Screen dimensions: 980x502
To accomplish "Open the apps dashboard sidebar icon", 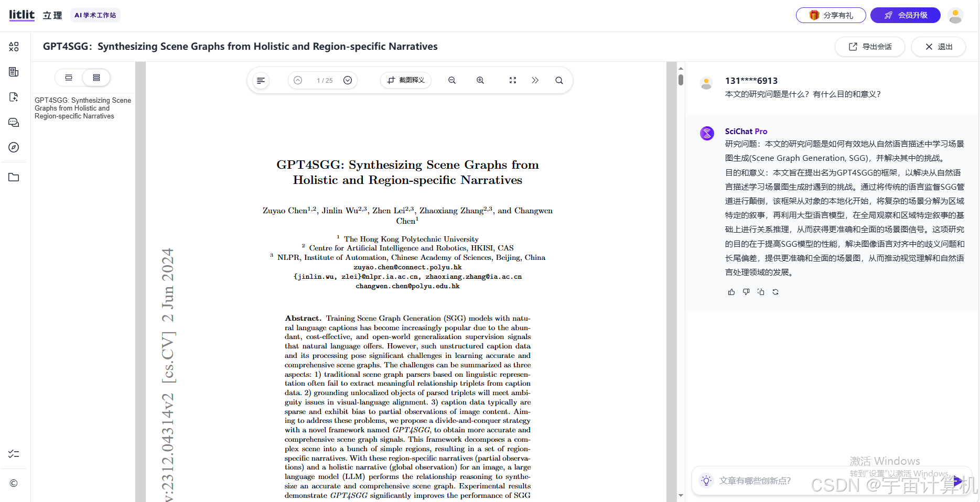I will coord(14,47).
